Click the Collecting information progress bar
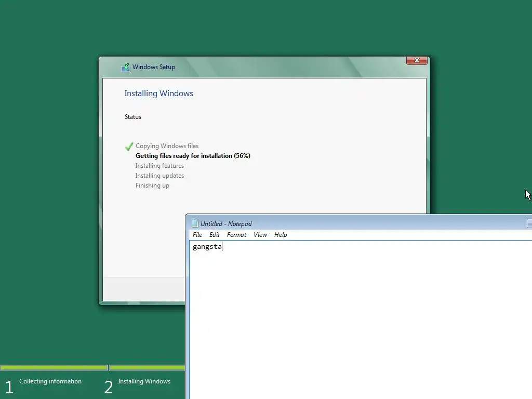 [54, 367]
